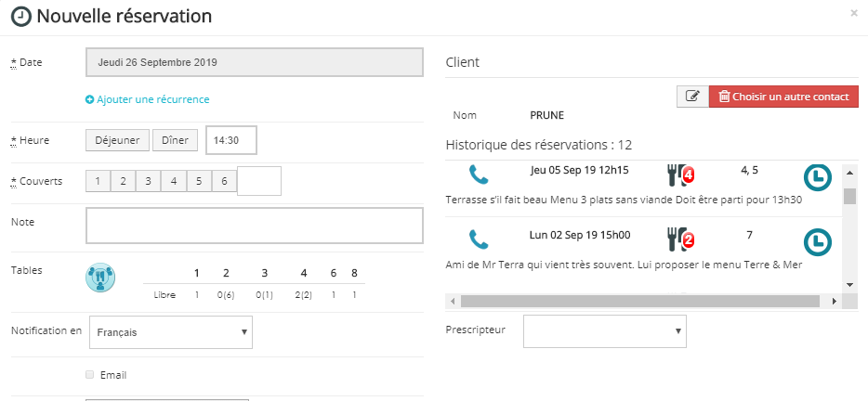Click the note starting Terrasse s'il fait beau

click(x=624, y=200)
